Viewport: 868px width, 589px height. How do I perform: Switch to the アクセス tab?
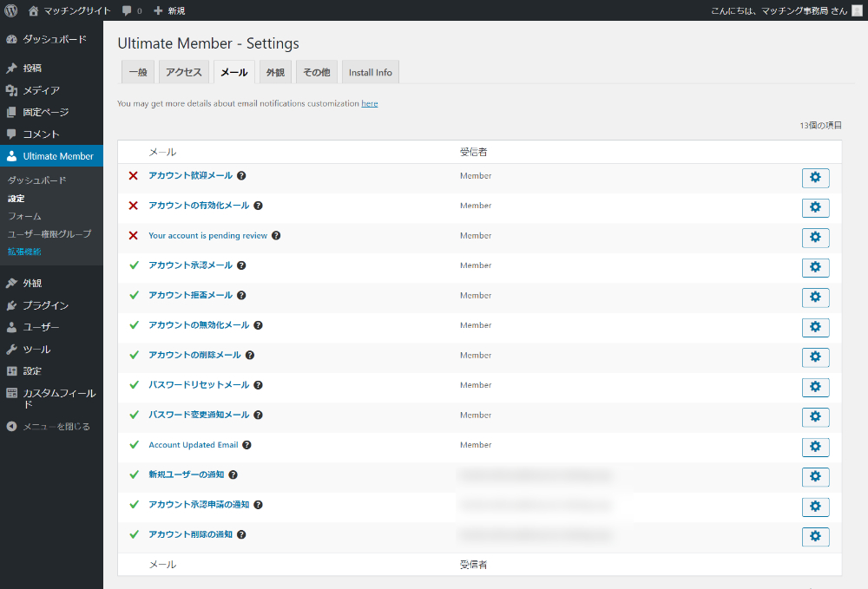coord(184,73)
